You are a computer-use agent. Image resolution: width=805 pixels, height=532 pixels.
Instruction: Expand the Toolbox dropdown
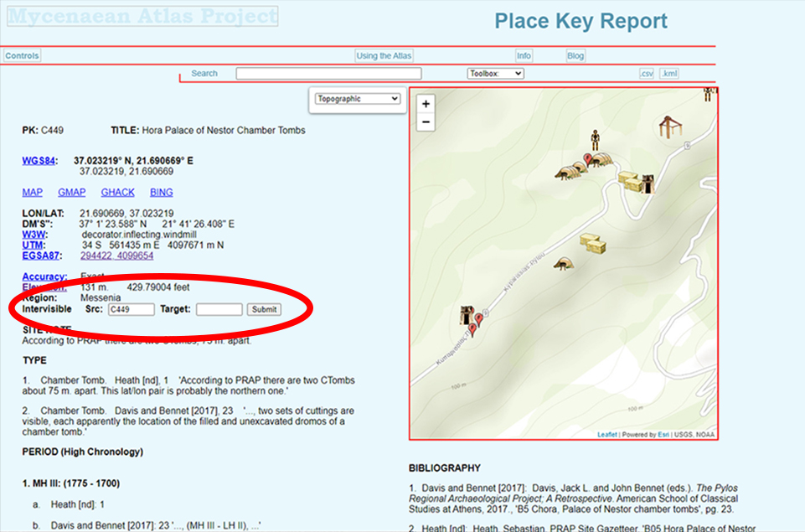tap(495, 74)
